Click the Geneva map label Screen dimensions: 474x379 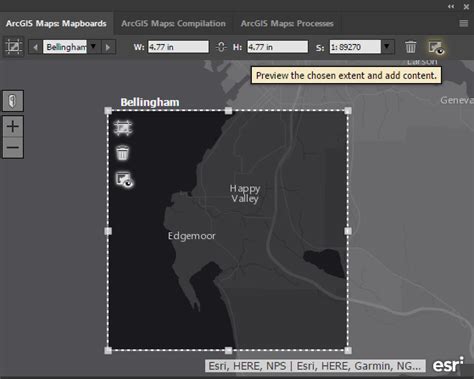click(x=457, y=100)
